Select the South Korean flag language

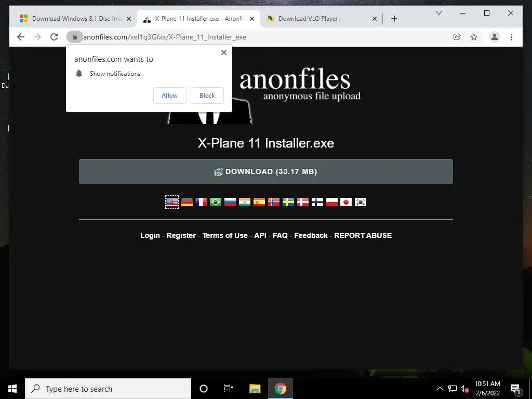click(x=361, y=202)
